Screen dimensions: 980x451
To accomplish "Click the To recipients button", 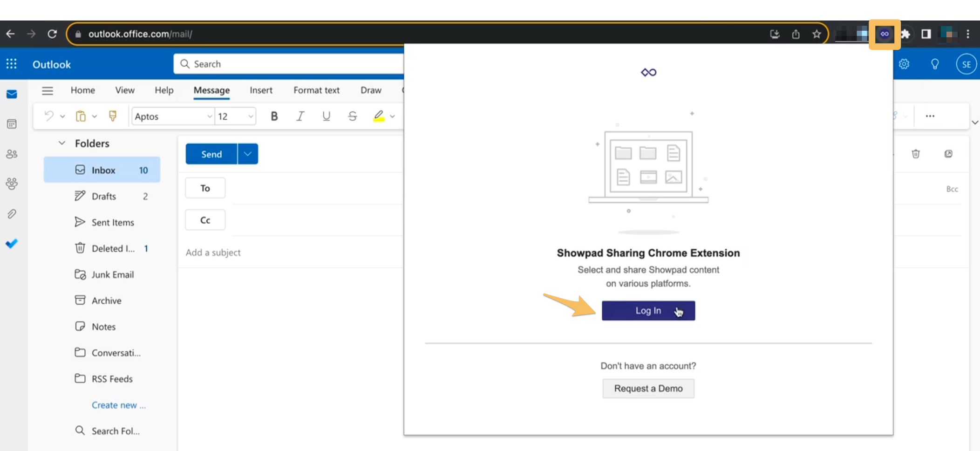I will (205, 188).
